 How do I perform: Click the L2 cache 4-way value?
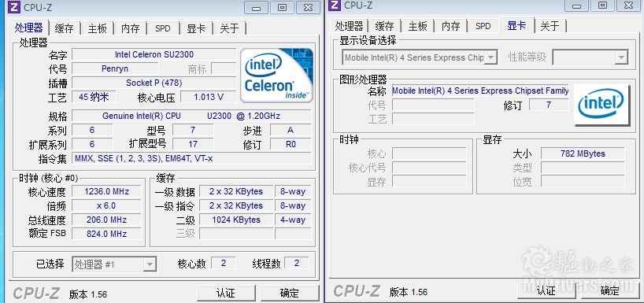[293, 220]
